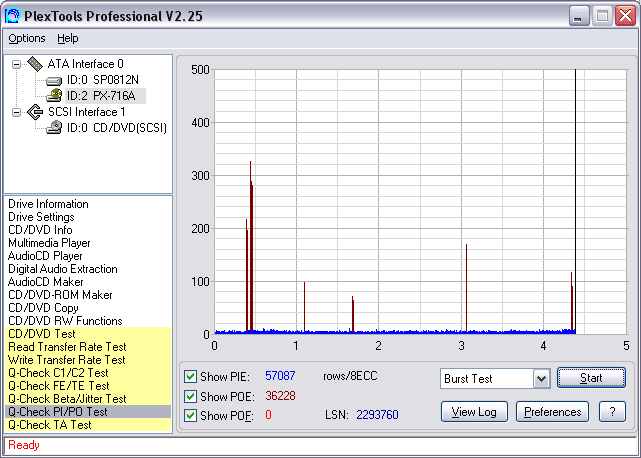Open AudioCD Maker in function list
This screenshot has width=641, height=458.
coord(45,282)
